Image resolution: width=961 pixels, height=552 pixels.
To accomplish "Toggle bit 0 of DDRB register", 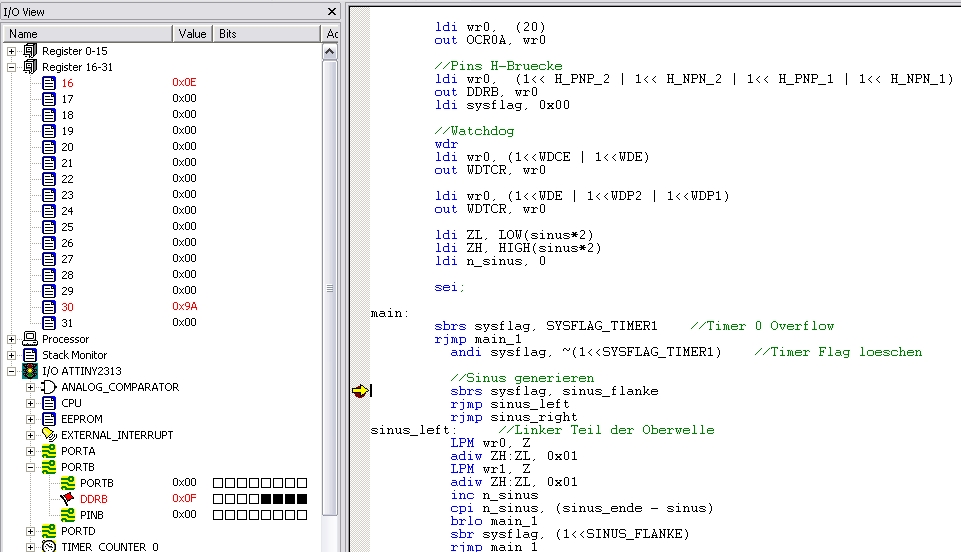I will click(x=302, y=499).
